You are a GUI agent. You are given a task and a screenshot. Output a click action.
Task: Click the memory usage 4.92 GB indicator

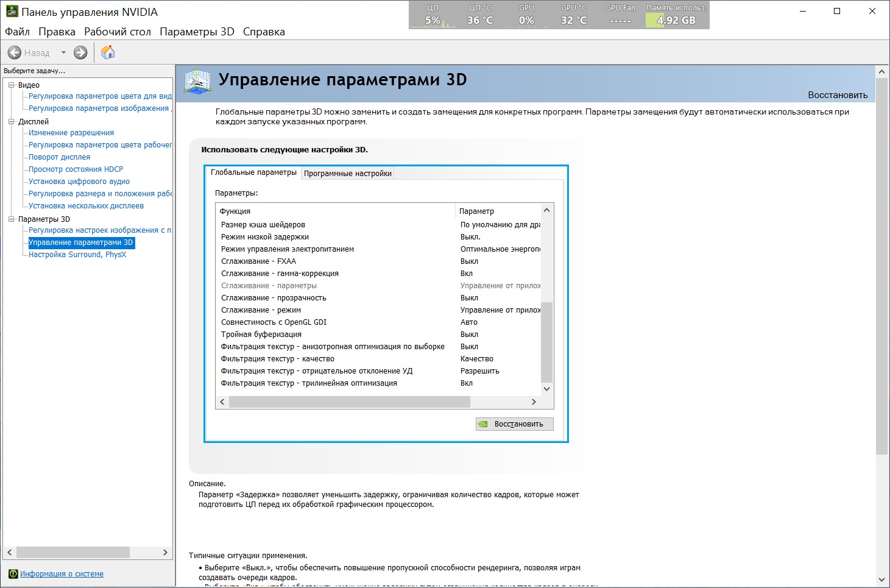pyautogui.click(x=676, y=15)
